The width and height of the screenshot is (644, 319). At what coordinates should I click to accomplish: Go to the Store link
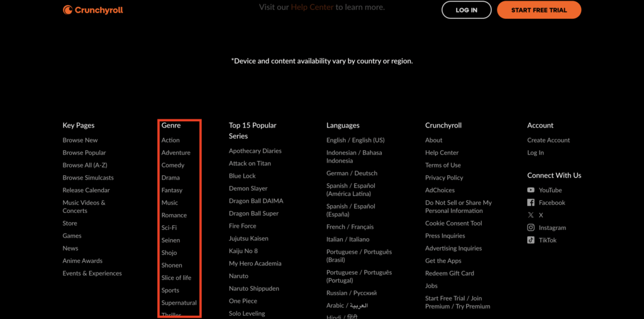70,224
